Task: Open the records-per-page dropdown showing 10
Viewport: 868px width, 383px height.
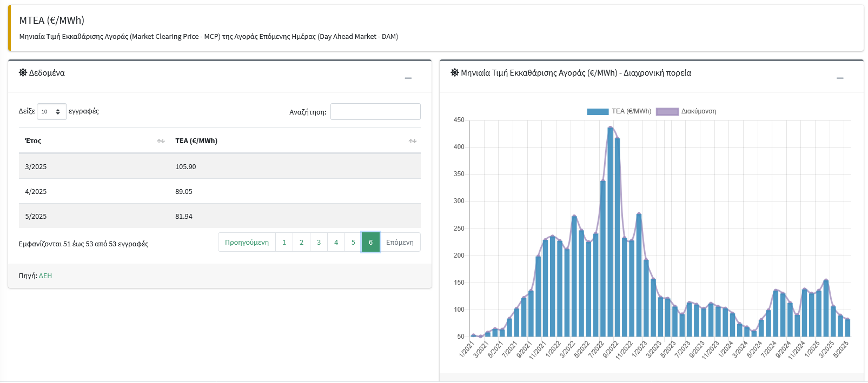Action: [x=51, y=111]
